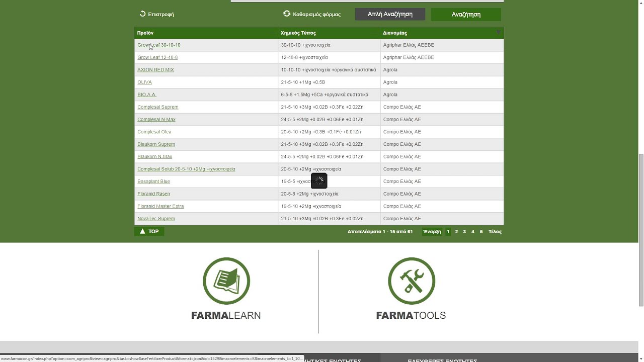Click Agrola distributor in OLIVA row
Screen dimensions: 644x362
click(x=390, y=82)
